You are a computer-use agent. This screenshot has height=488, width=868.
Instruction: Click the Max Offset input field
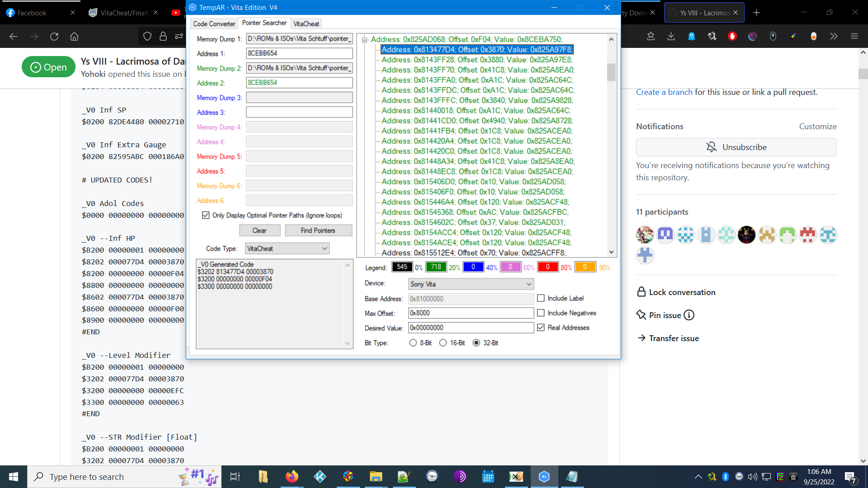click(471, 313)
